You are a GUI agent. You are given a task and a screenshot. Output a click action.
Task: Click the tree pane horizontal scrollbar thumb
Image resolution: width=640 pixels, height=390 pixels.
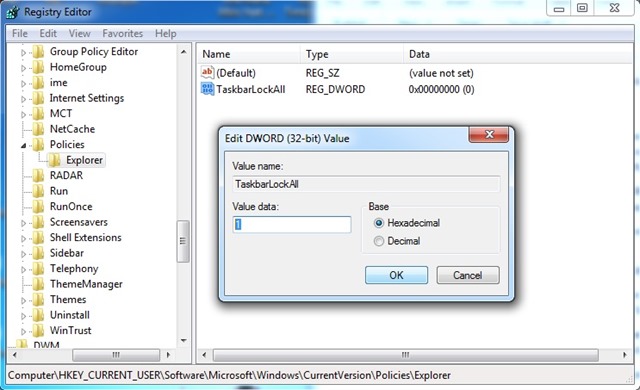point(116,355)
